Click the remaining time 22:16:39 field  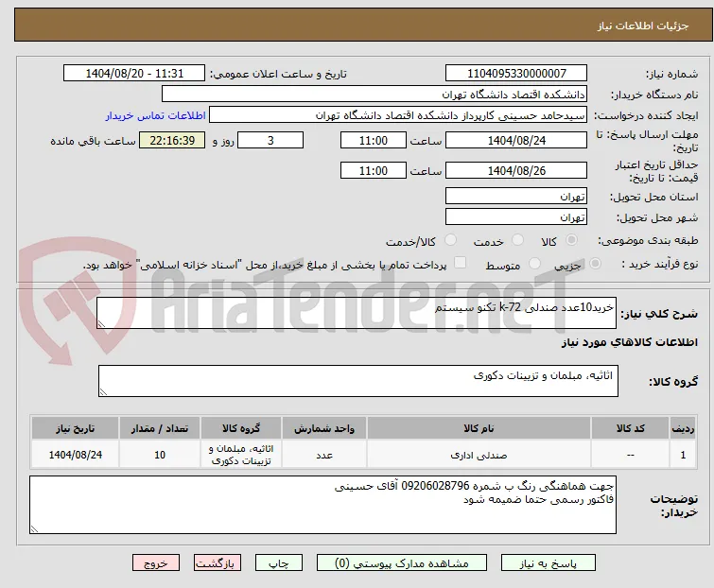pos(172,140)
